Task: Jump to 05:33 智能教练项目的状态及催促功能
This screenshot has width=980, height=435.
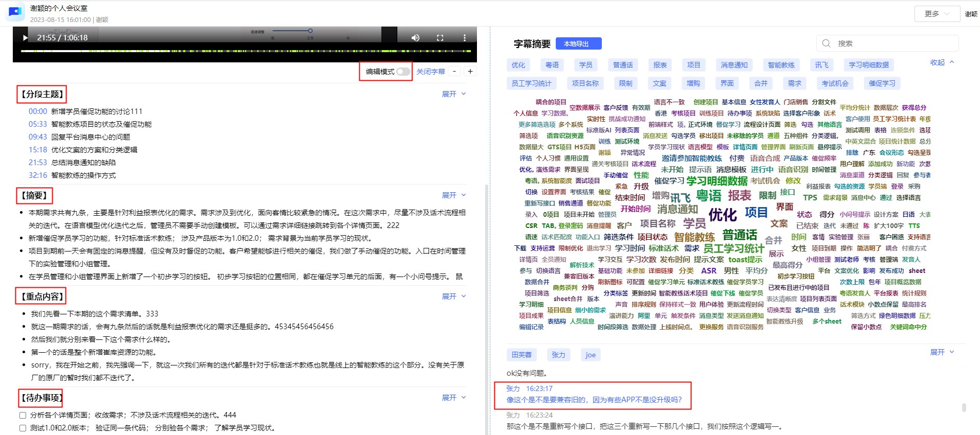Action: (90, 124)
